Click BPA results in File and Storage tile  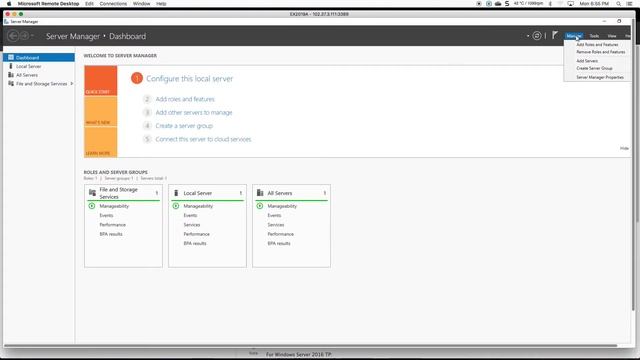pyautogui.click(x=111, y=234)
